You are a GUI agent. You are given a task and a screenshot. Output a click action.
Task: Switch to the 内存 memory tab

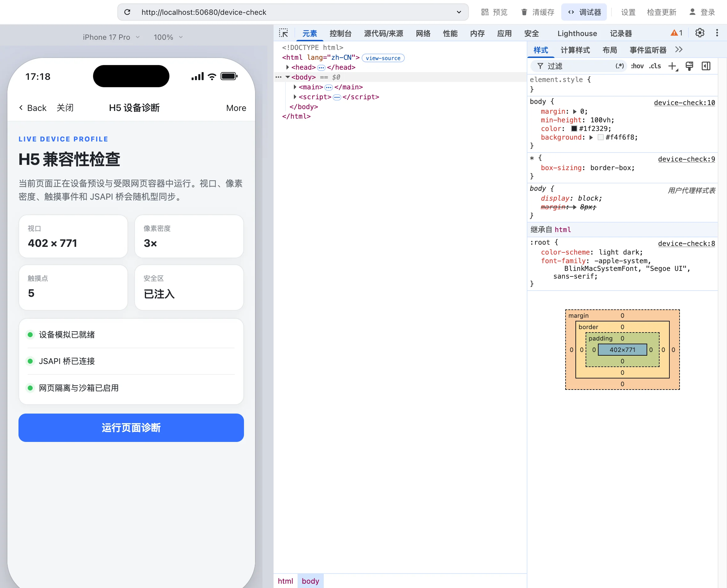[x=477, y=34]
